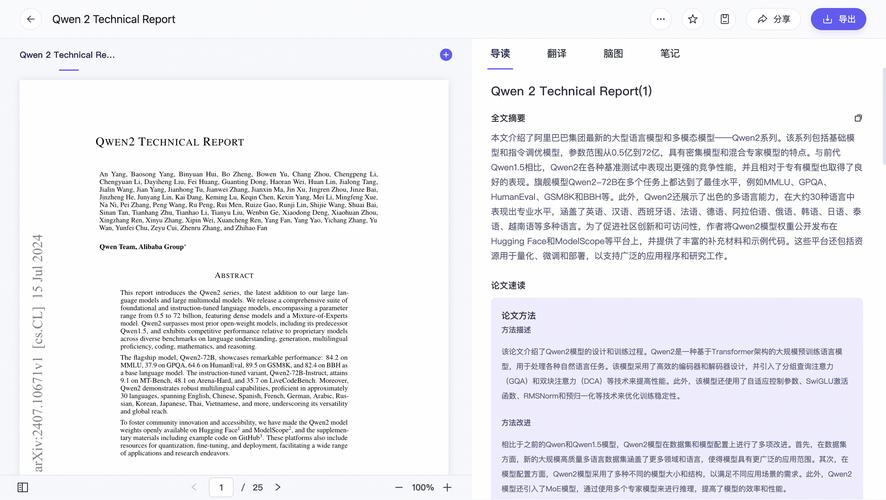Go to next page arrow

[x=278, y=487]
